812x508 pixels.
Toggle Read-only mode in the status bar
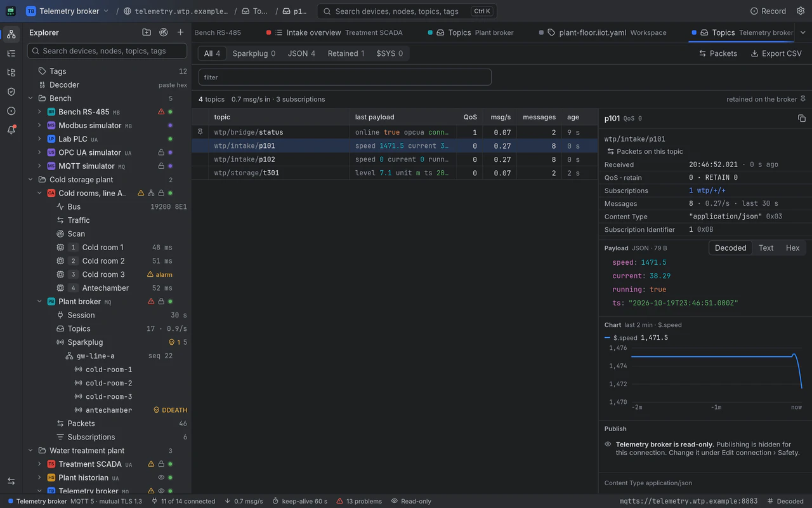[411, 501]
